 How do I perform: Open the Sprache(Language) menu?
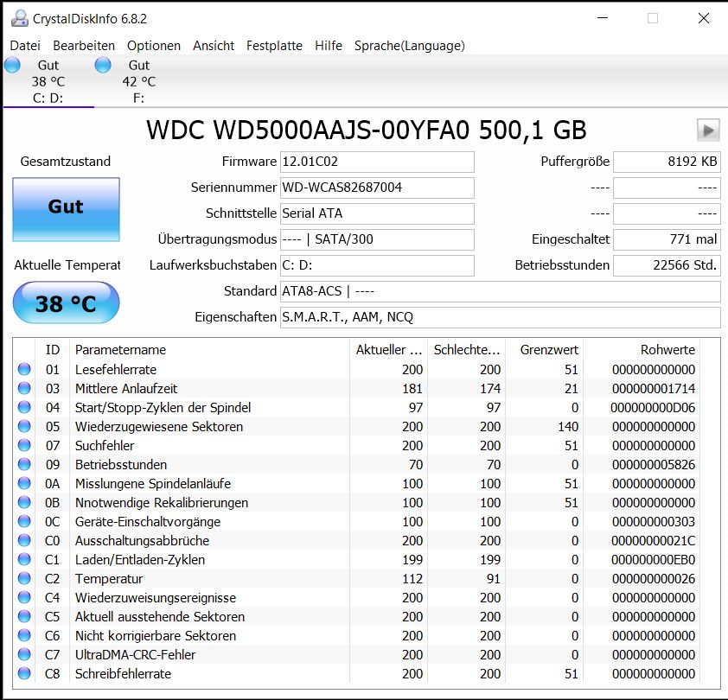click(x=410, y=46)
